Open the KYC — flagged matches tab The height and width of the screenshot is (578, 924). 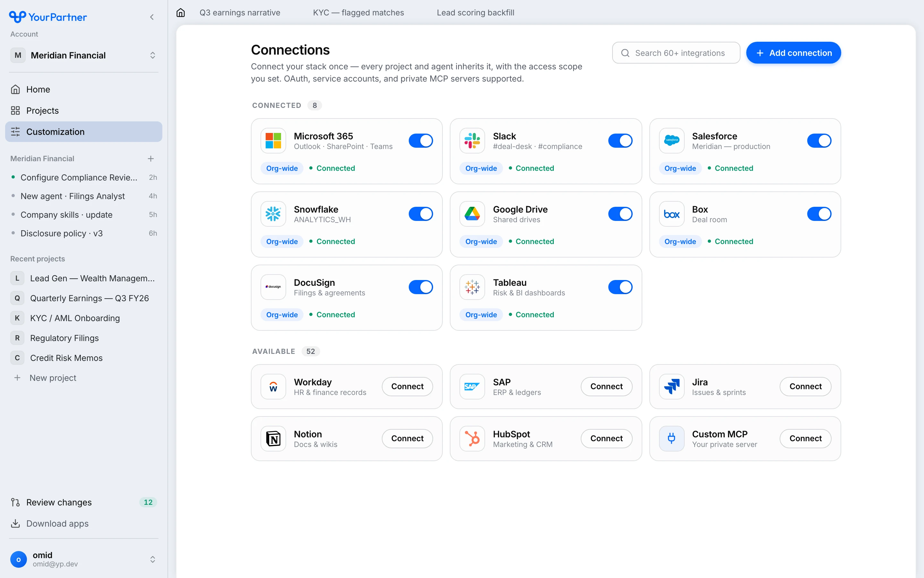click(358, 13)
